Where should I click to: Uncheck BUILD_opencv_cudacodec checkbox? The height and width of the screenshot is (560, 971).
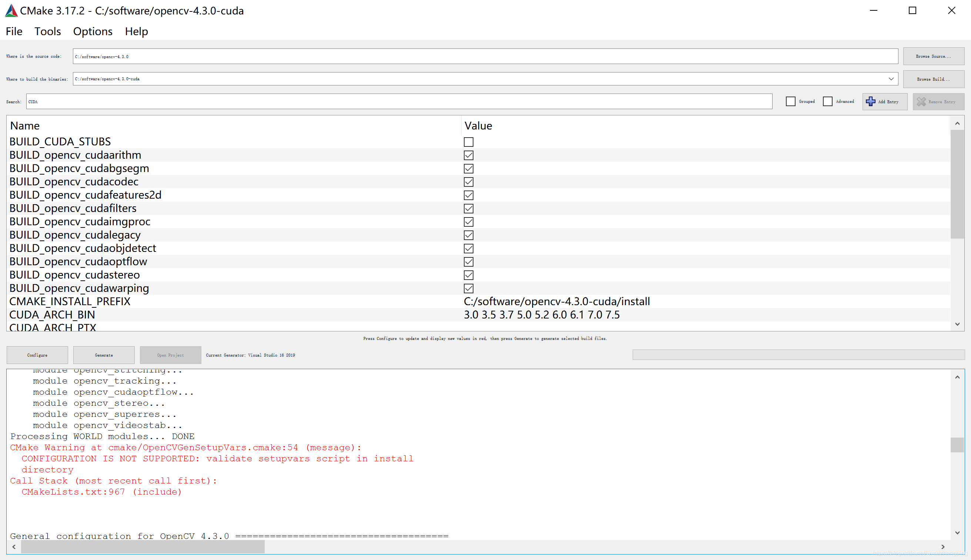[x=468, y=182]
